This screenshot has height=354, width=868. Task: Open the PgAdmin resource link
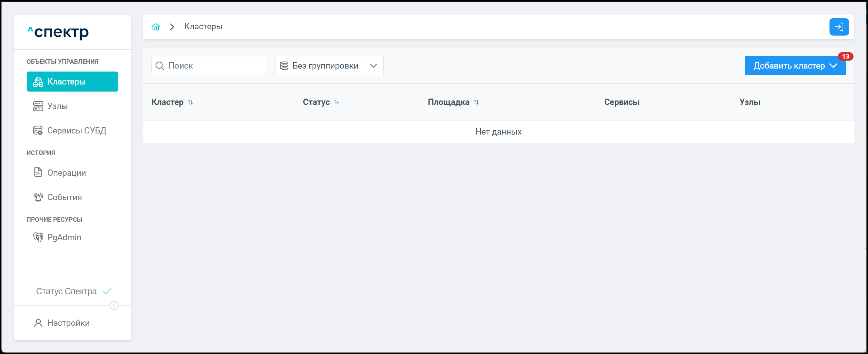[64, 237]
